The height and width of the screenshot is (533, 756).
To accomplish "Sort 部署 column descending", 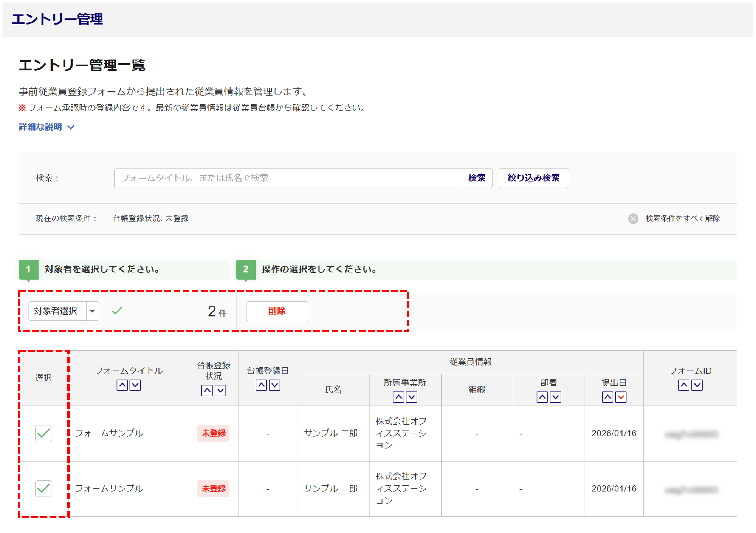I will tap(555, 397).
